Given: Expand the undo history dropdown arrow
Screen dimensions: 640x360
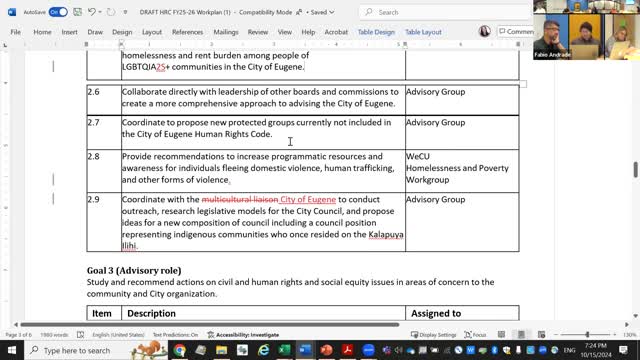Looking at the screenshot, I should tap(100, 12).
